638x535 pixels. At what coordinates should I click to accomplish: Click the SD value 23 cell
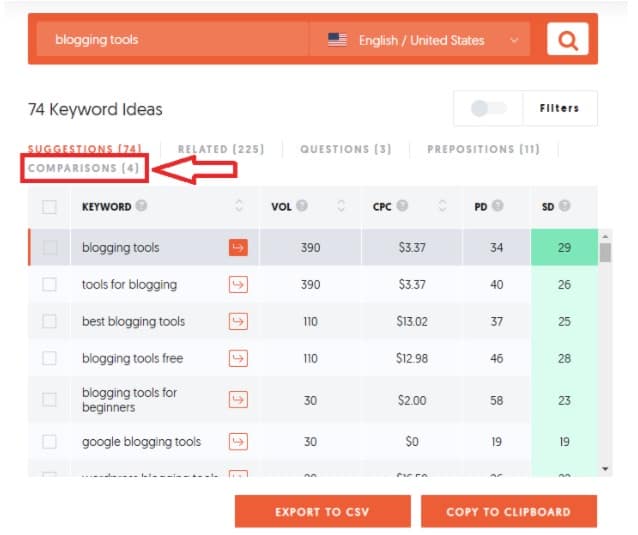[x=564, y=400]
